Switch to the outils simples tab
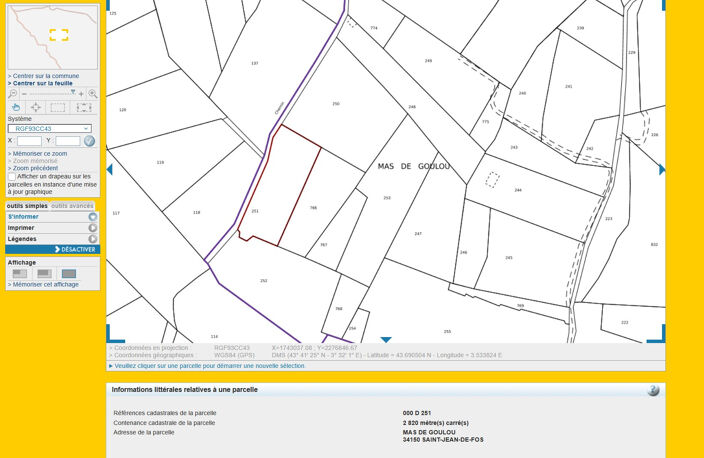This screenshot has height=458, width=704. point(27,206)
